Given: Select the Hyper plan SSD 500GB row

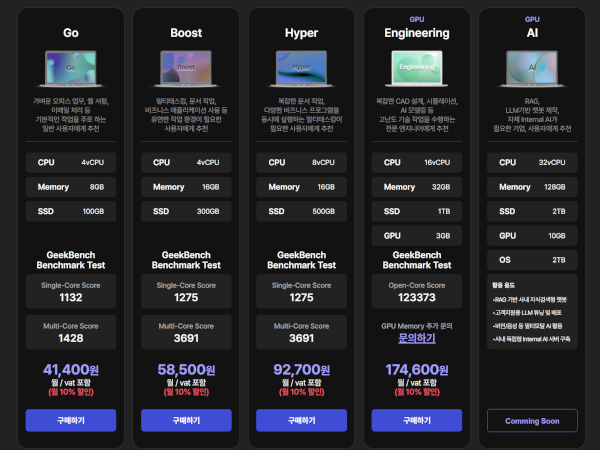Looking at the screenshot, I should [301, 211].
